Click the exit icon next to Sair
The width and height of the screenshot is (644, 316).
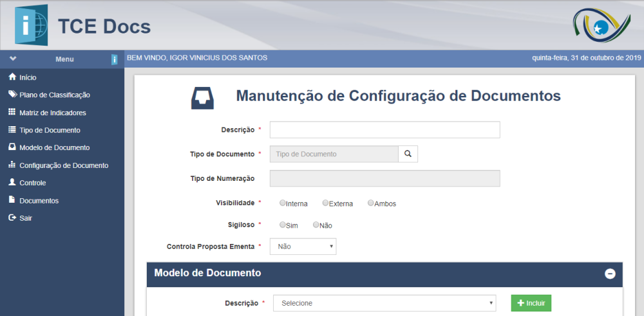click(x=12, y=218)
